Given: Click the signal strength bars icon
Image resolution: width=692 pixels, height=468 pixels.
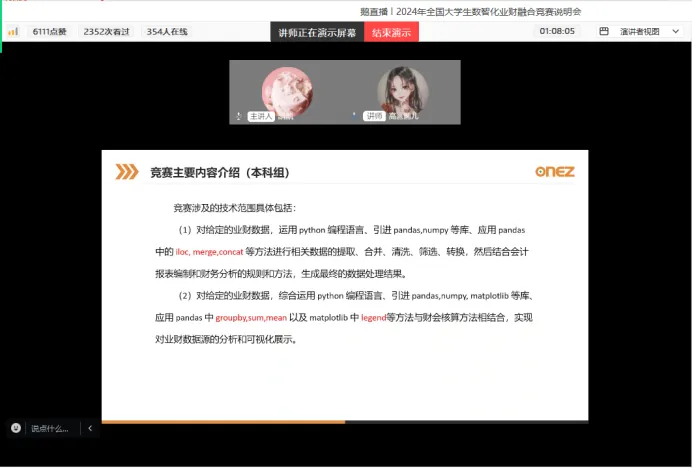Looking at the screenshot, I should [x=13, y=31].
